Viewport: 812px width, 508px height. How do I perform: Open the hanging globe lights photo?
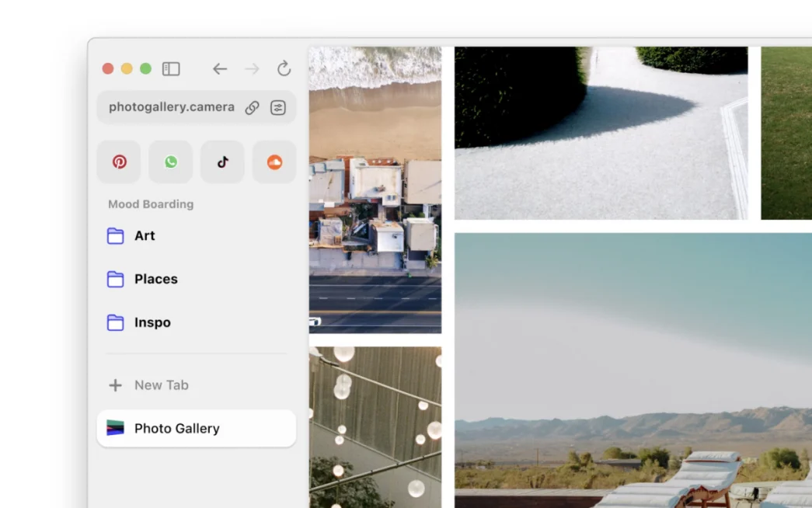point(375,427)
